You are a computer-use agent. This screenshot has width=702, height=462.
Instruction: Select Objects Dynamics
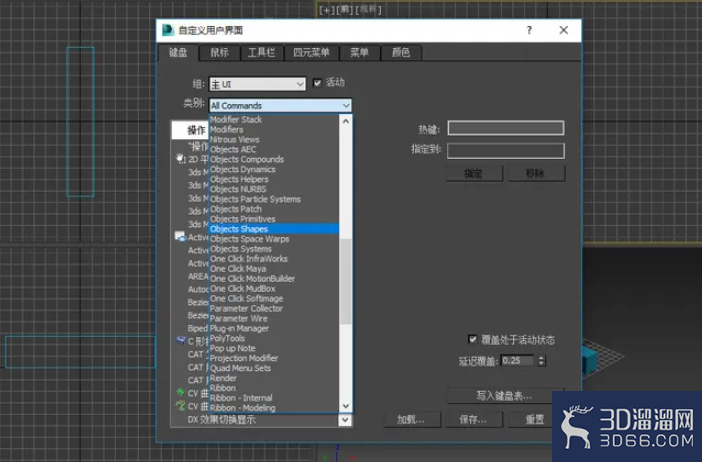click(243, 169)
